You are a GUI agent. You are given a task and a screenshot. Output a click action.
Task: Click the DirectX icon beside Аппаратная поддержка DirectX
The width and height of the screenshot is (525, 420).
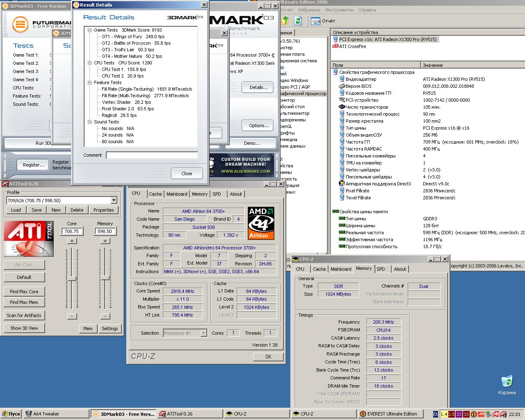click(342, 184)
